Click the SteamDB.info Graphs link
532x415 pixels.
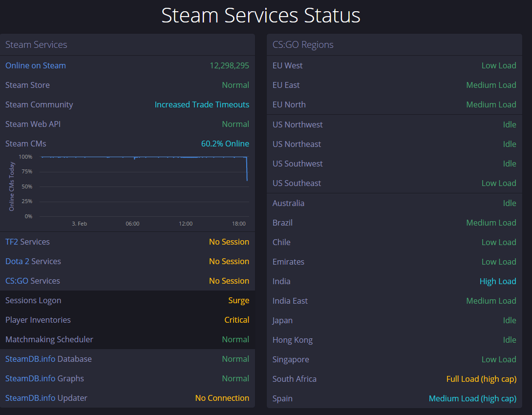pos(44,378)
